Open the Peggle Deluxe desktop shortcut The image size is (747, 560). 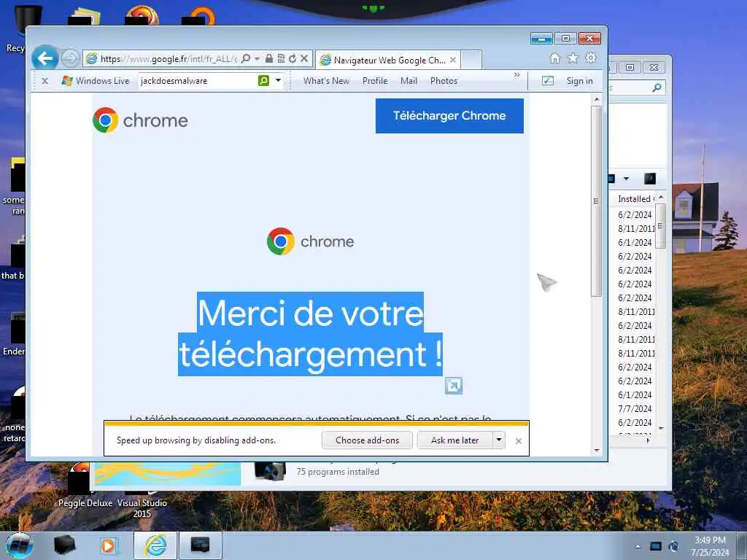(85, 485)
